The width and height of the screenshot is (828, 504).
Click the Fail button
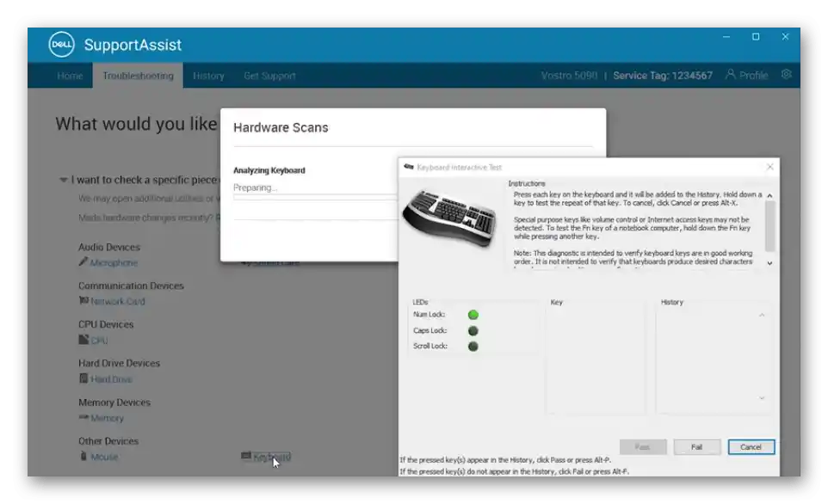(696, 447)
